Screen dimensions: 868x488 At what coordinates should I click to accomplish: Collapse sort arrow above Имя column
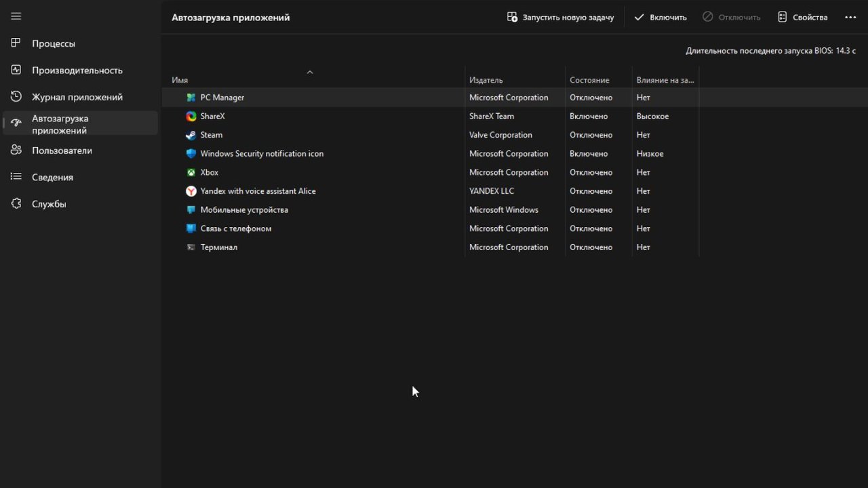tap(310, 72)
